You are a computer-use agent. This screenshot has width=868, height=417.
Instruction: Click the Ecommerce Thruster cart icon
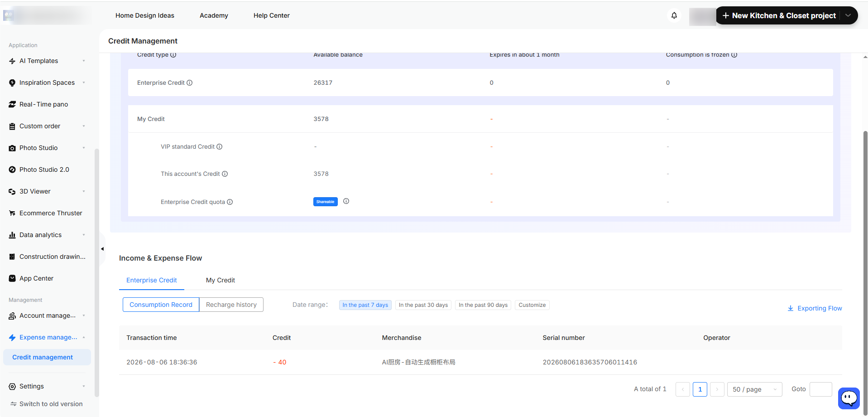(x=12, y=213)
